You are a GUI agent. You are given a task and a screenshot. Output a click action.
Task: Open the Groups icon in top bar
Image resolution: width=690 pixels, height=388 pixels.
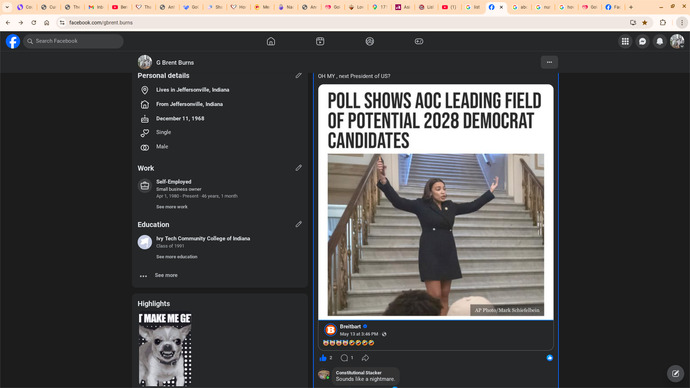tap(370, 41)
